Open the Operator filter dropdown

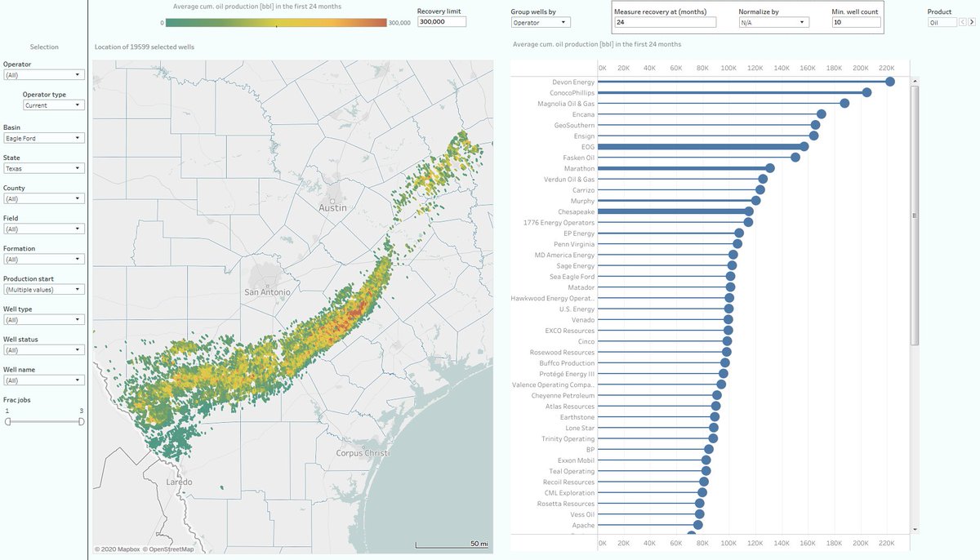44,74
